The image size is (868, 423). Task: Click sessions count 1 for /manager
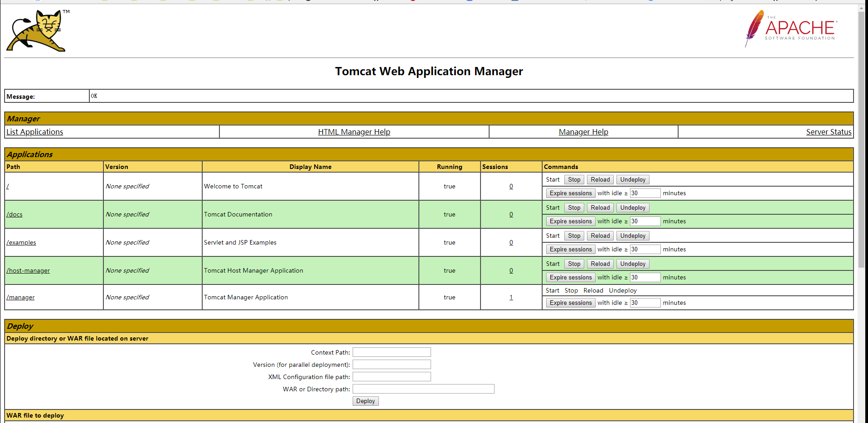(x=511, y=297)
